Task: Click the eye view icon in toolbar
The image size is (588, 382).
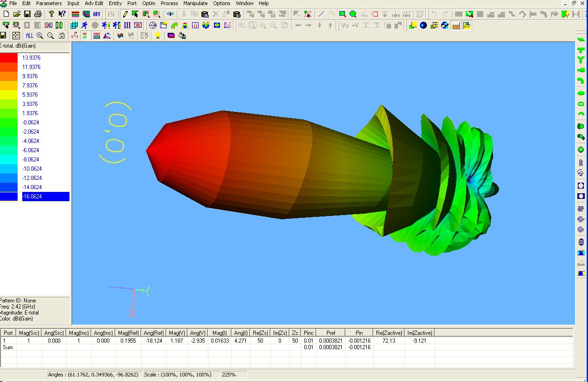Action: coord(171,14)
